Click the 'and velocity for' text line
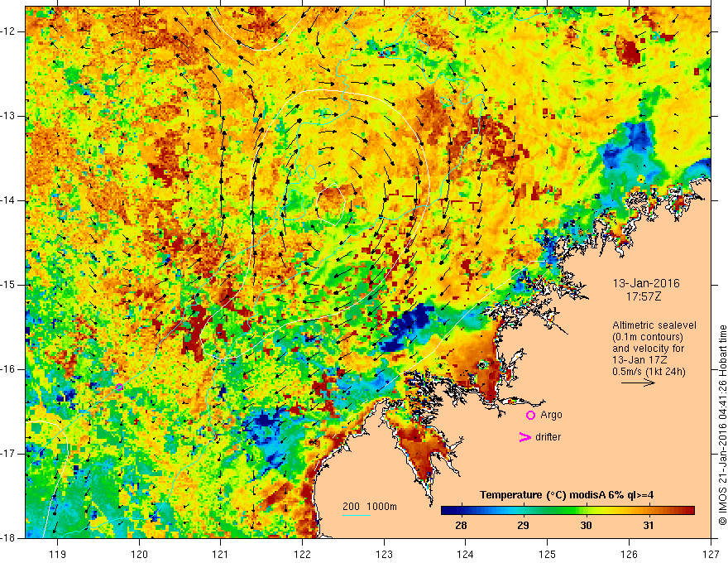Screen dimensions: 728x563 point(648,348)
